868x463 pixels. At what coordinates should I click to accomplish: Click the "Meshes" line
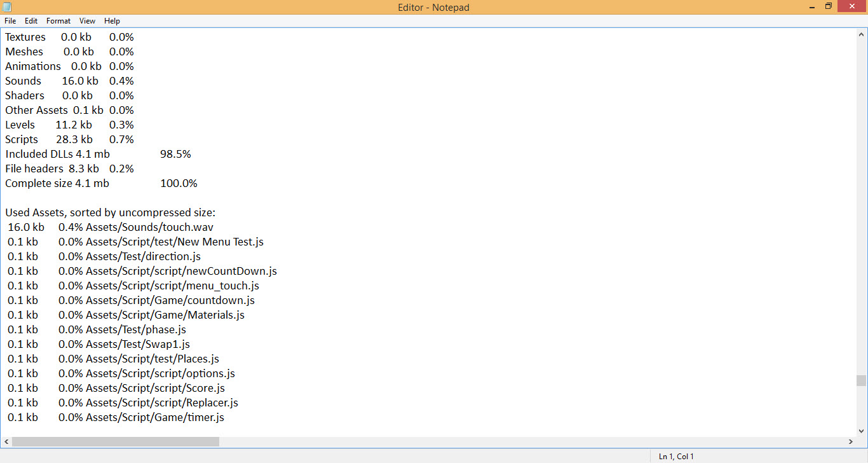[x=70, y=52]
